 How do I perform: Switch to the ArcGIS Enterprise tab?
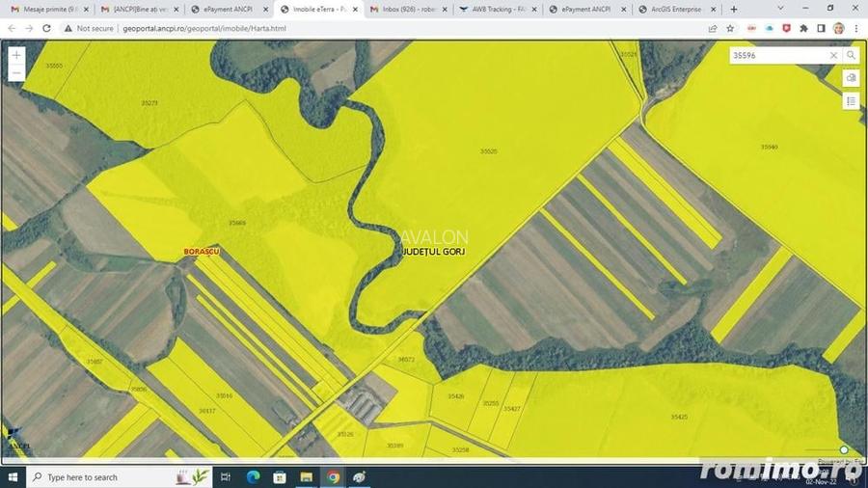coord(676,10)
